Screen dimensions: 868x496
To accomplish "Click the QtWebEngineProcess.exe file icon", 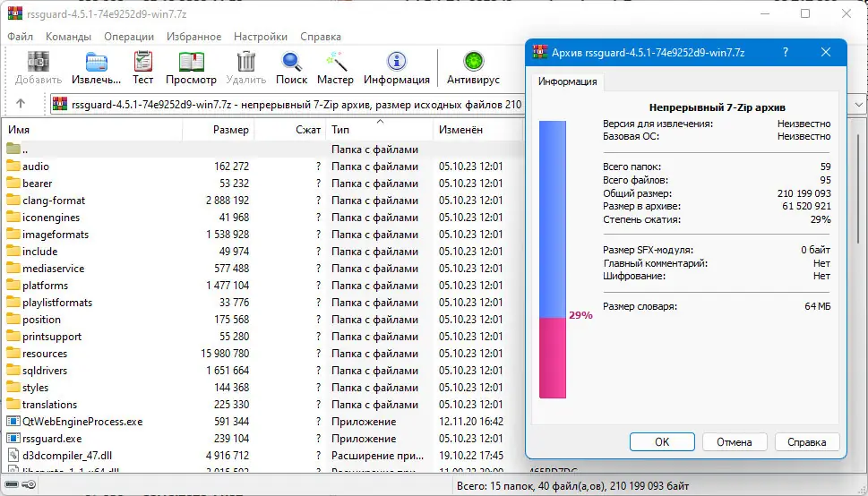I will (x=13, y=422).
